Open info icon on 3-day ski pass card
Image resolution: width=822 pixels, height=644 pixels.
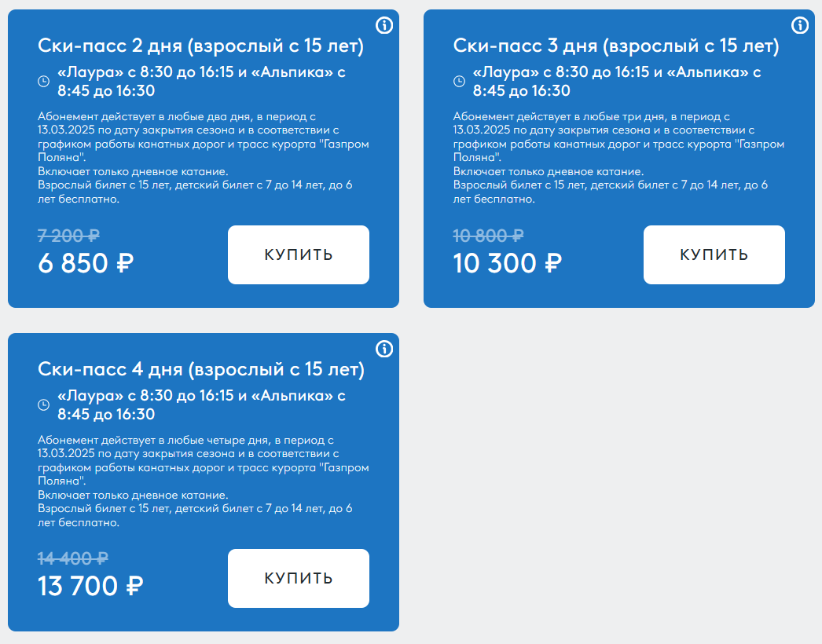[800, 25]
